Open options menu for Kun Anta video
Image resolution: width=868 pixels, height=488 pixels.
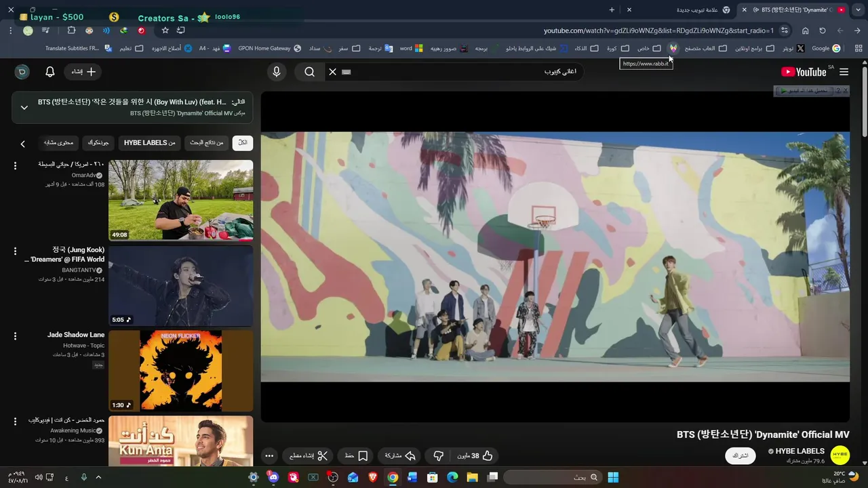[x=15, y=422]
